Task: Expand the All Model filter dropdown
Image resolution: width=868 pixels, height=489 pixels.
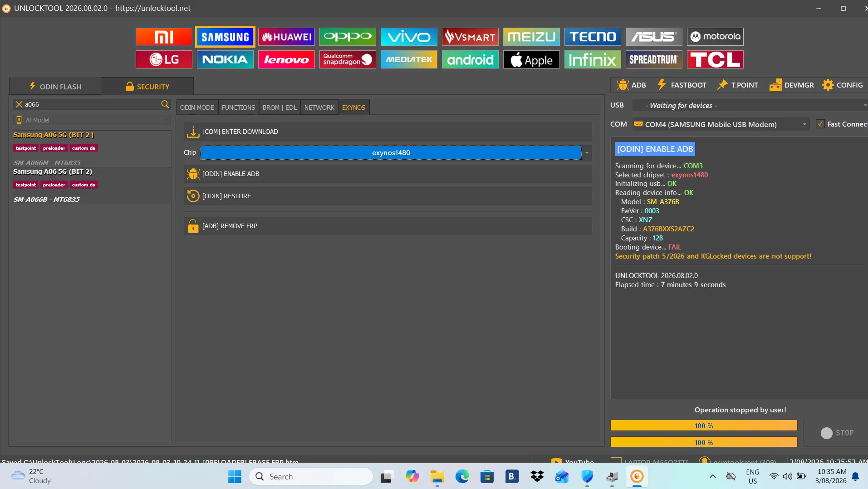Action: (92, 120)
